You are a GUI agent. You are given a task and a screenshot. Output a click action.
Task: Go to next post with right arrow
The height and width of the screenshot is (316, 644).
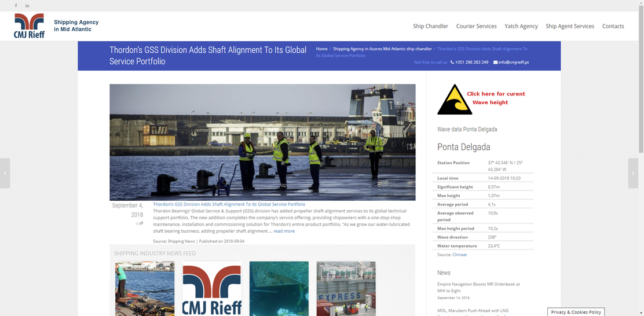click(x=634, y=173)
